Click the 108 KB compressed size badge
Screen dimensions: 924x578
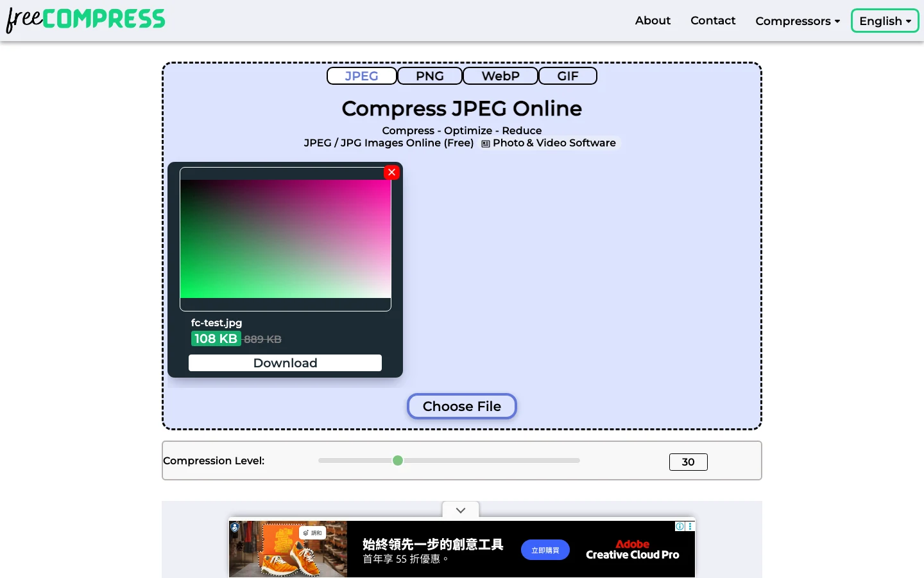(216, 338)
